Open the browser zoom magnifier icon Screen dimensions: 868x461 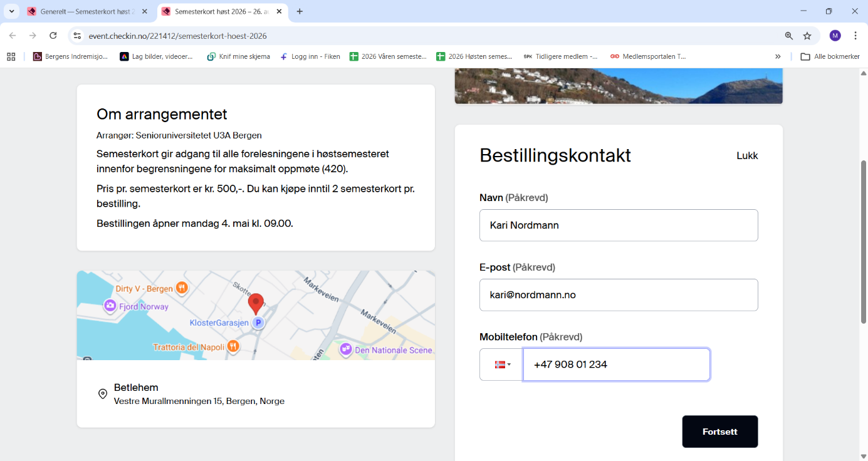(x=788, y=36)
